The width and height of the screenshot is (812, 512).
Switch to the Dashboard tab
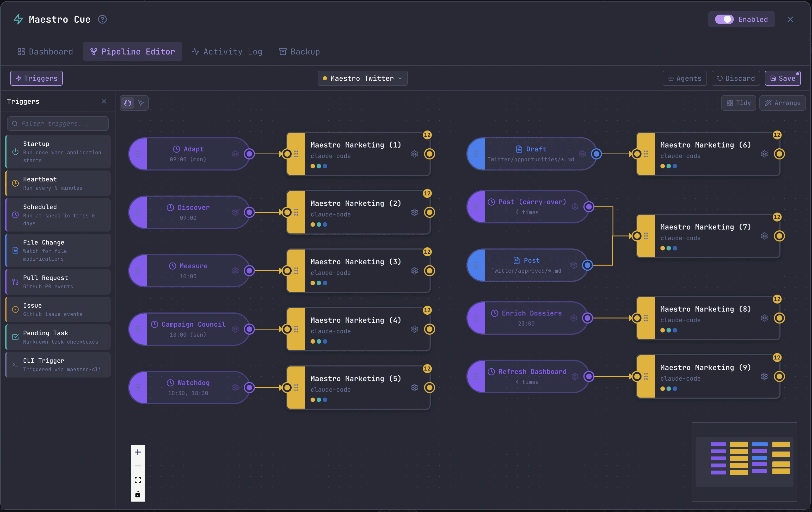(45, 52)
